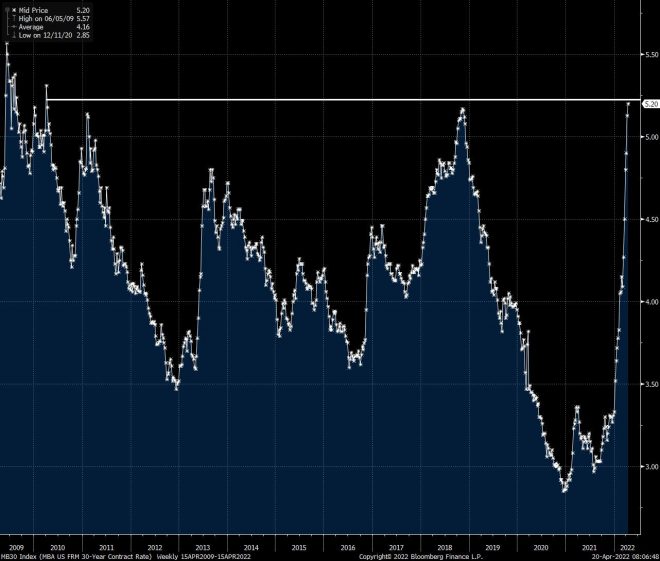
Task: Click the 2019 x-axis year label
Action: click(492, 548)
